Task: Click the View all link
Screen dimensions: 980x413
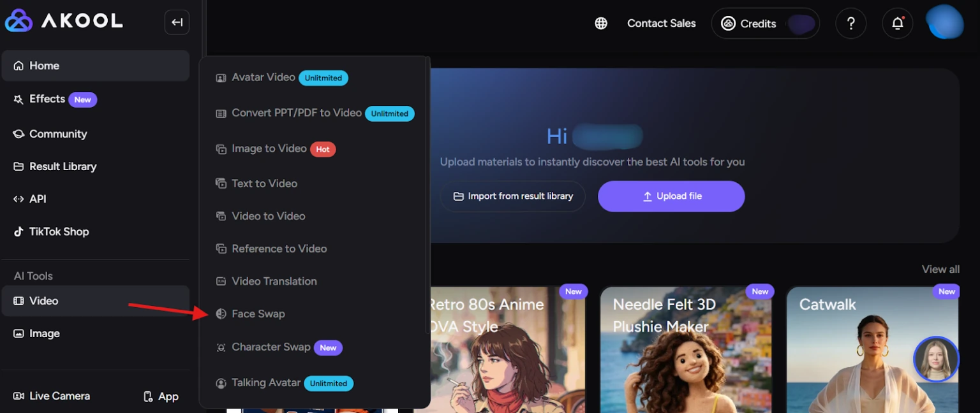Action: [x=940, y=269]
